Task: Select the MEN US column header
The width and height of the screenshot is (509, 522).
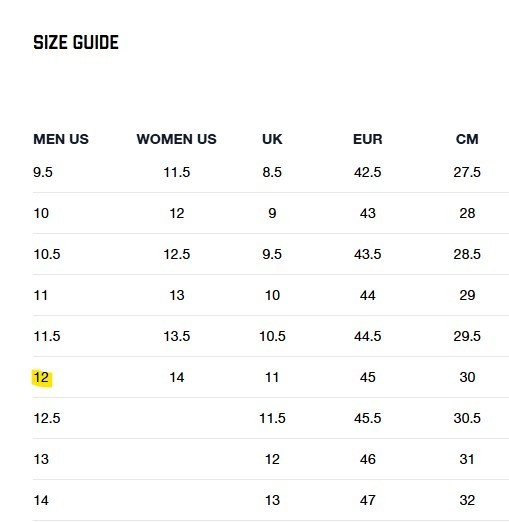Action: 61,139
